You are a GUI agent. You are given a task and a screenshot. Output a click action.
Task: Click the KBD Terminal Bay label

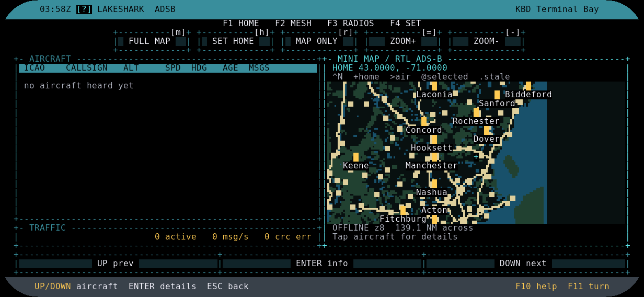[x=557, y=9]
